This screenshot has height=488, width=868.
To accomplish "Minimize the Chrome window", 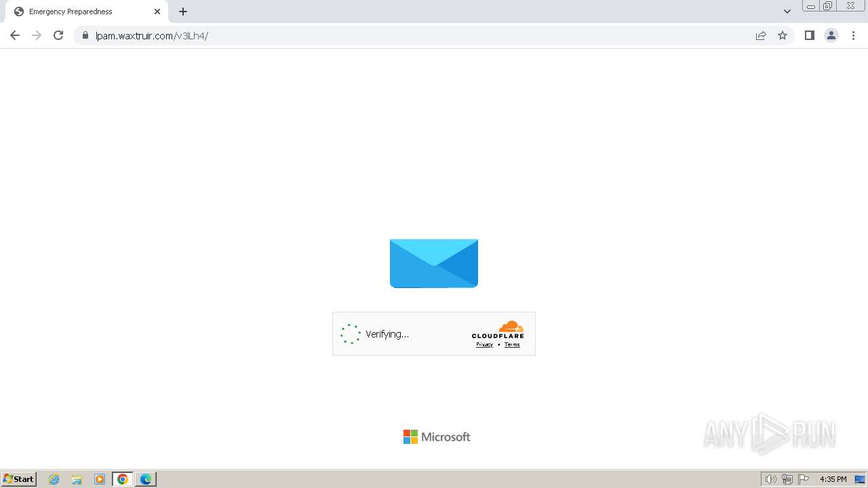I will (x=811, y=5).
